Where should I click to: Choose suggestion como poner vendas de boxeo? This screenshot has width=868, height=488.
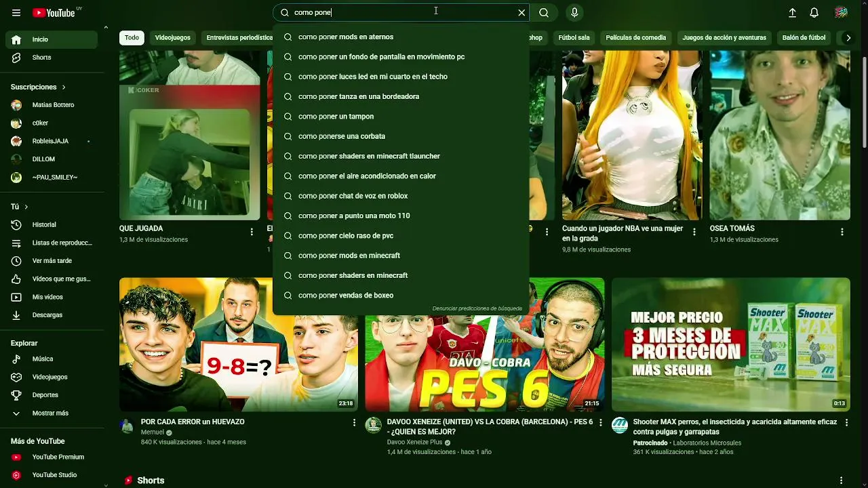click(401, 296)
